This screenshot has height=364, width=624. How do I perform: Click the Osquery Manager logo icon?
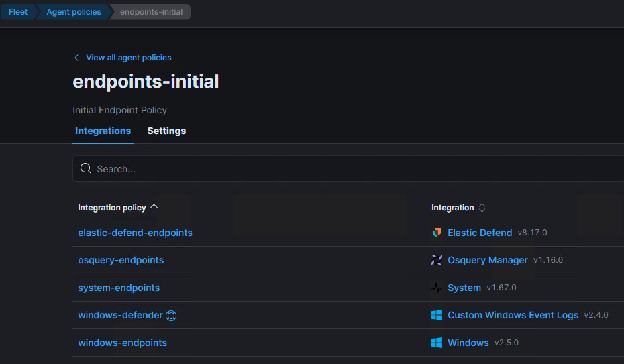437,260
